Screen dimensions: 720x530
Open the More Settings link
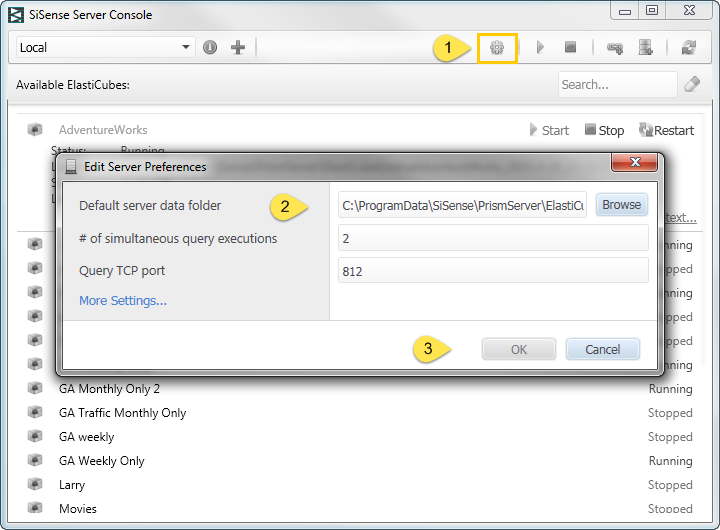123,300
